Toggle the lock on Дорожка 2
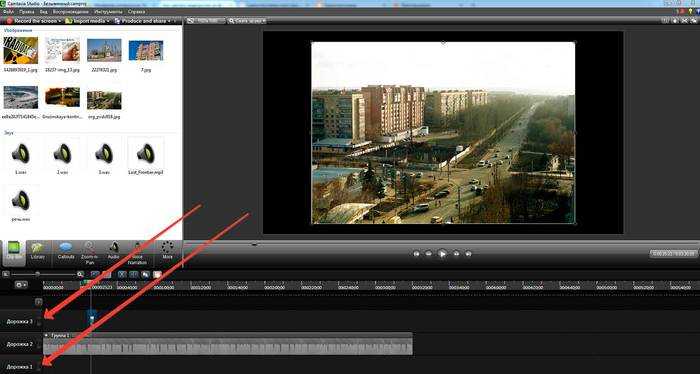 point(39,345)
